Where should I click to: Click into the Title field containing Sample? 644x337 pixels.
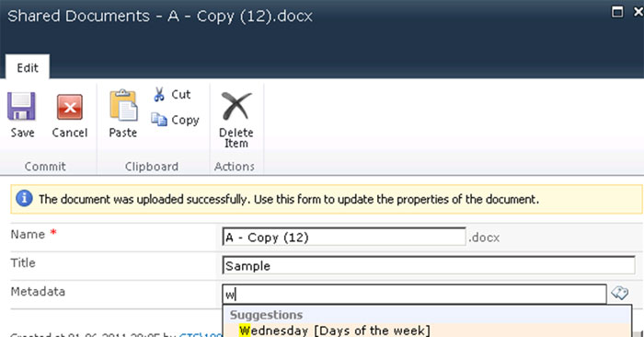[x=429, y=265]
